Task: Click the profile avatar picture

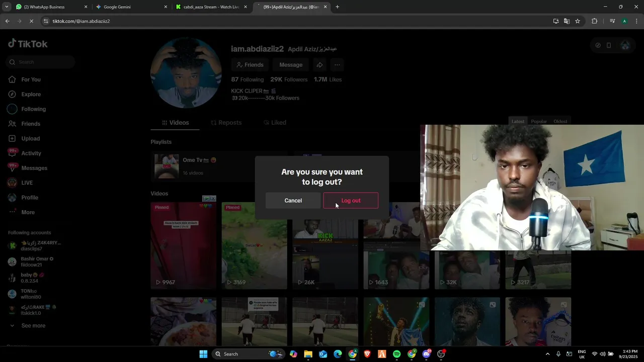Action: click(x=186, y=72)
